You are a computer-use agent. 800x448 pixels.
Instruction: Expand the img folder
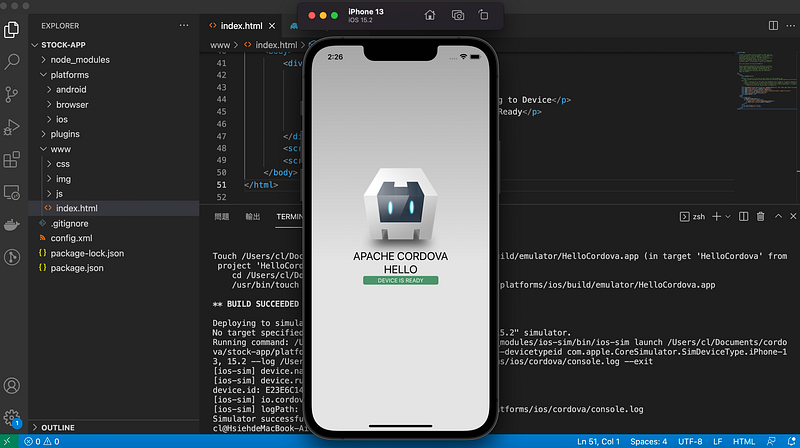[114, 179]
